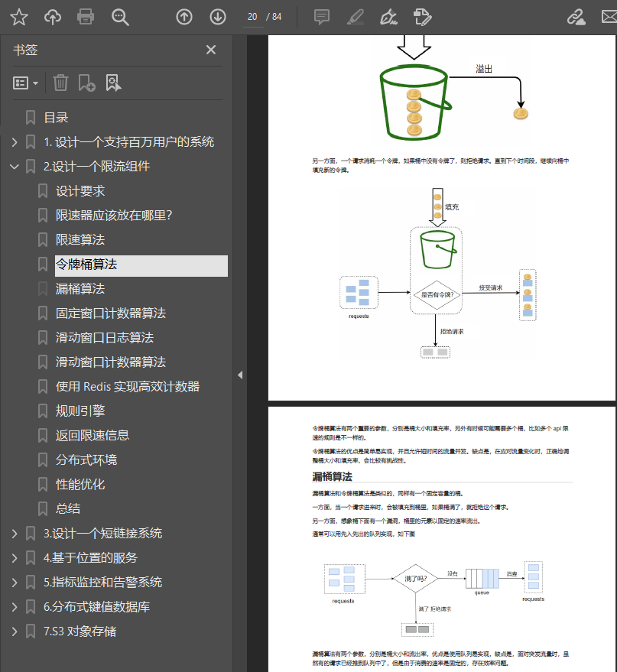Click the 溢出 label in bucket diagram
Screen dimensions: 617x672
pyautogui.click(x=484, y=69)
